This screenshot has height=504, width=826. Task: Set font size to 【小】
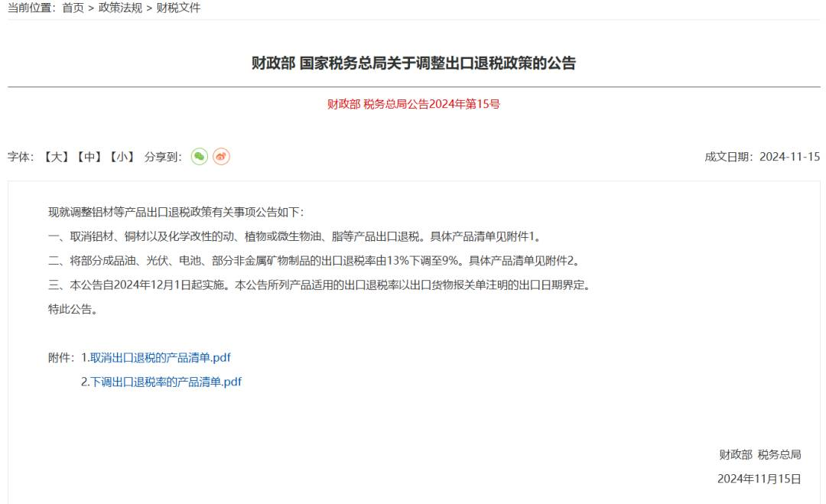122,157
